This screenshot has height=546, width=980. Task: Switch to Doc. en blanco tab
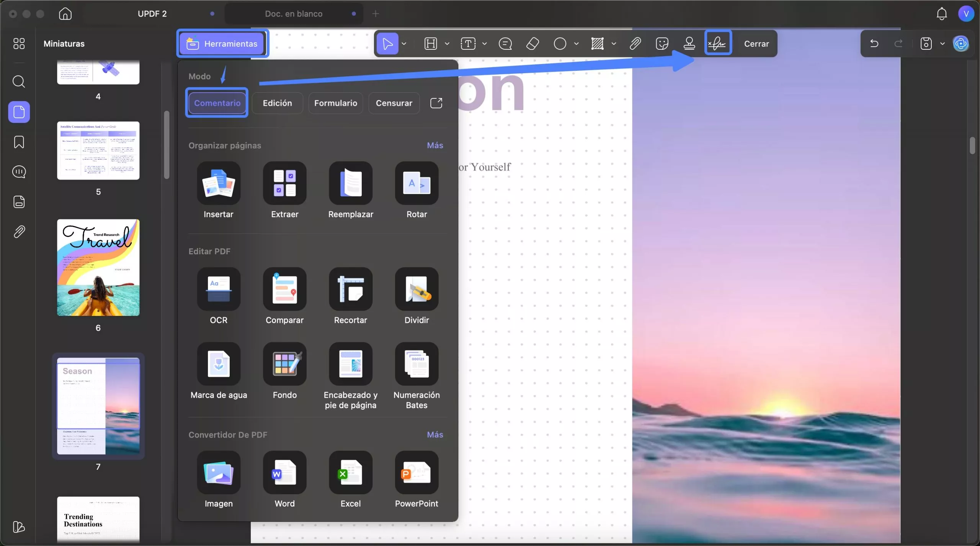pos(294,14)
